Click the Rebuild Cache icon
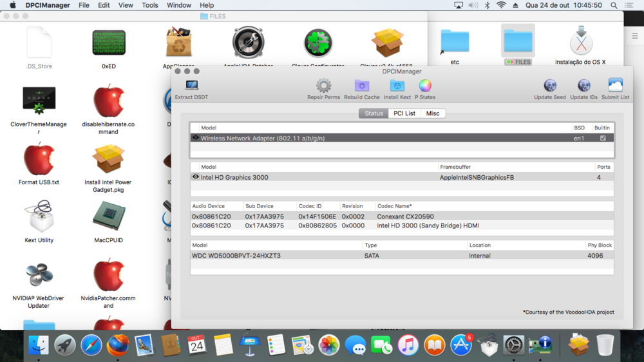The height and width of the screenshot is (362, 644). click(362, 86)
